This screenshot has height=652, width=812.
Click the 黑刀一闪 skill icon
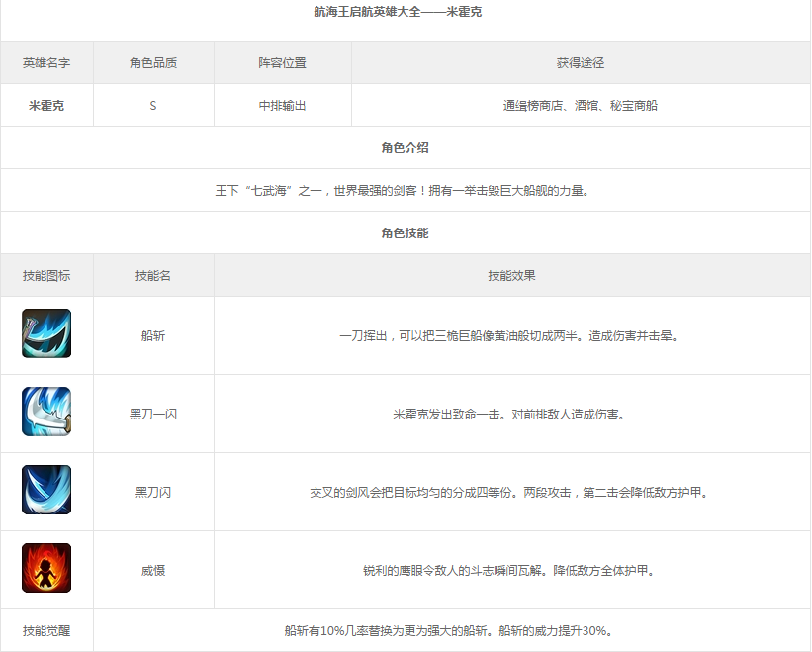pos(46,412)
